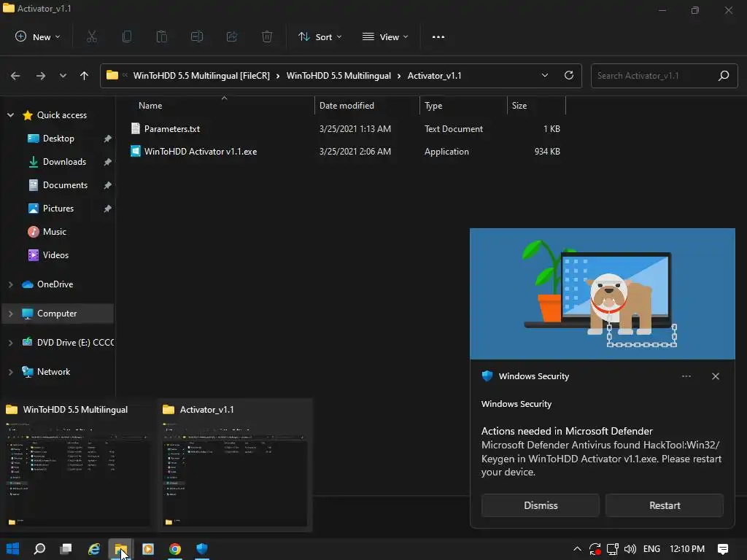This screenshot has height=560, width=747.
Task: Launch Internet Explorer from taskbar
Action: point(94,548)
